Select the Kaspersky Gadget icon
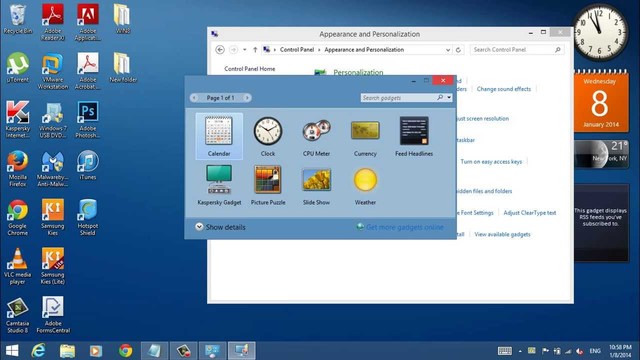This screenshot has width=640, height=360. (x=219, y=185)
